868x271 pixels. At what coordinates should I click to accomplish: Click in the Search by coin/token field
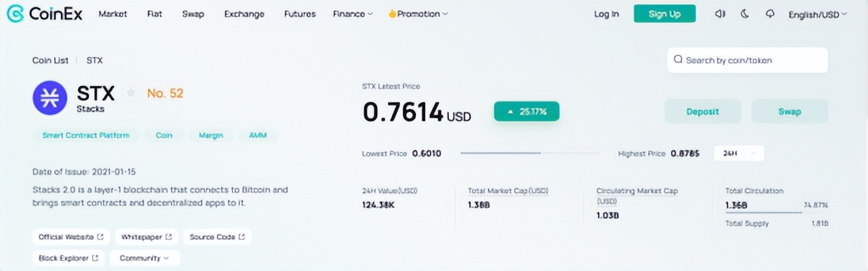click(747, 60)
